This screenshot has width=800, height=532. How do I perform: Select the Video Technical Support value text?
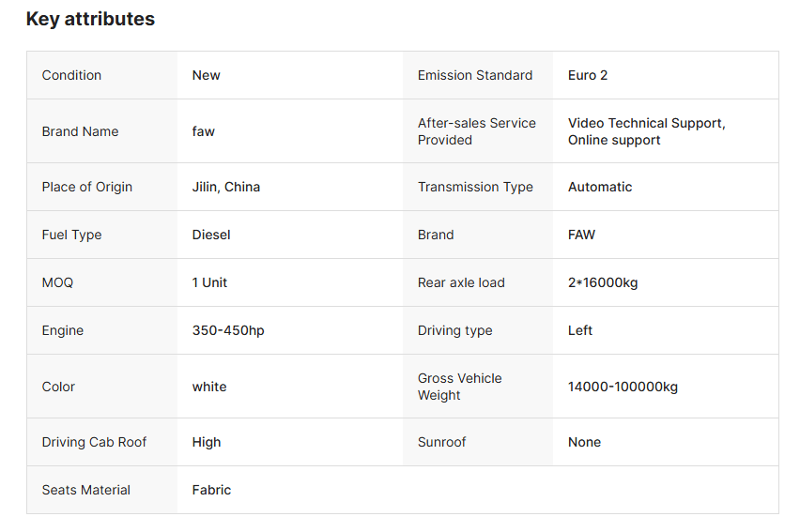646,123
